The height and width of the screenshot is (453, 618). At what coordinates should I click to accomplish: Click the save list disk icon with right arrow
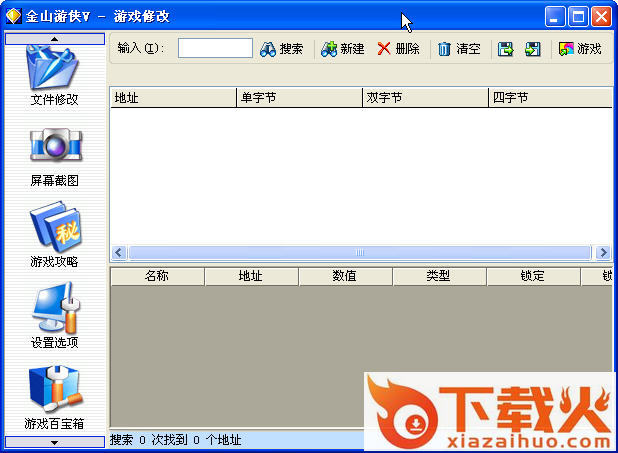[505, 49]
